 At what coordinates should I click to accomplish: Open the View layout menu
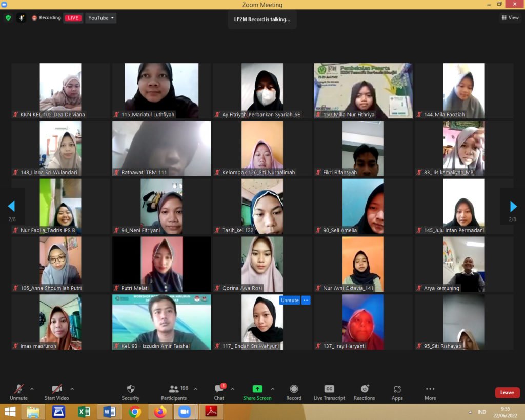510,18
